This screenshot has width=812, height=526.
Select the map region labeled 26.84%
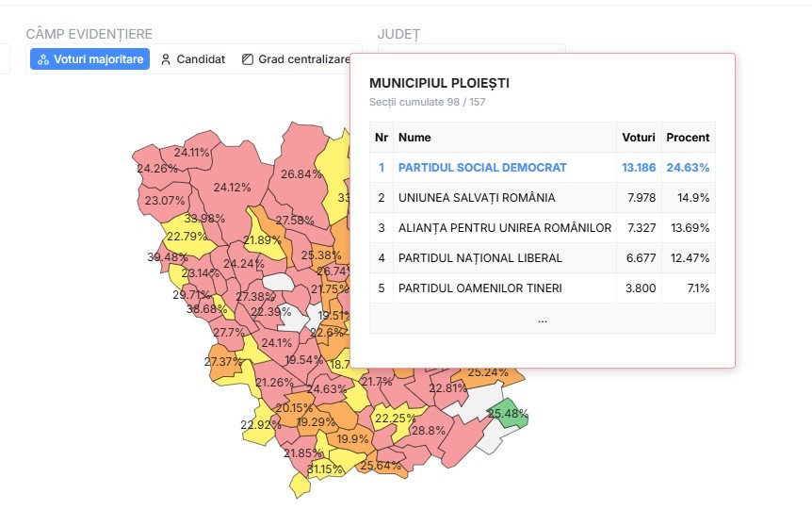(x=301, y=173)
